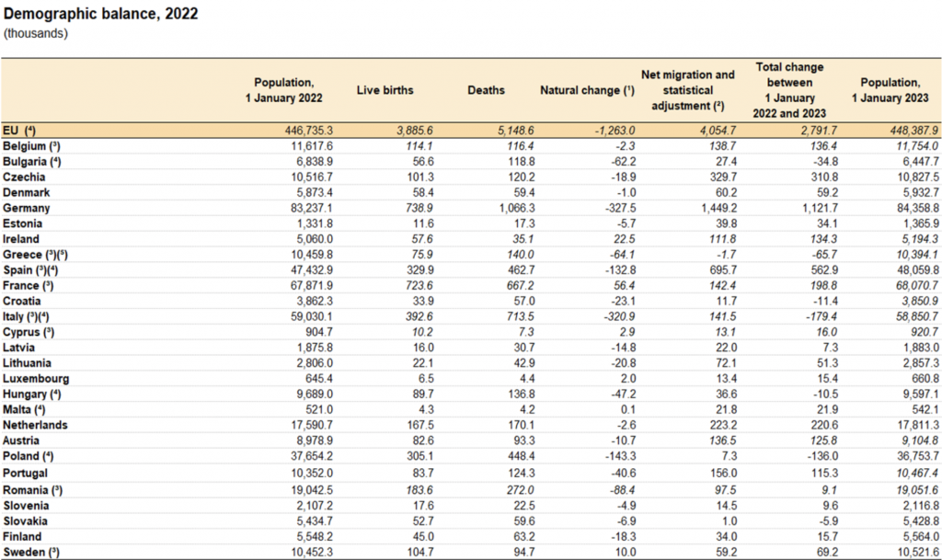Screen dimensions: 942x560
Task: Click Spain's net migration value 695.7
Action: click(x=717, y=270)
